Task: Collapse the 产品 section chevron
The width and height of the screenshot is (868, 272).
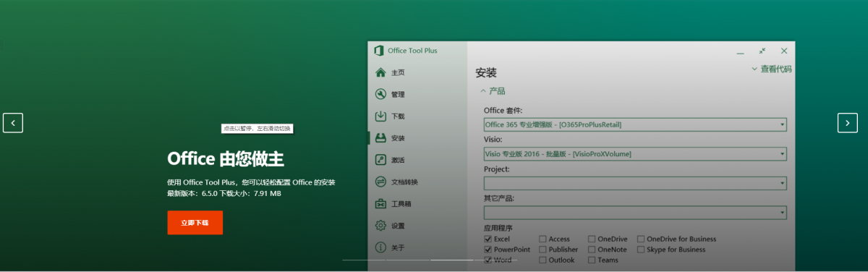Action: click(x=483, y=91)
